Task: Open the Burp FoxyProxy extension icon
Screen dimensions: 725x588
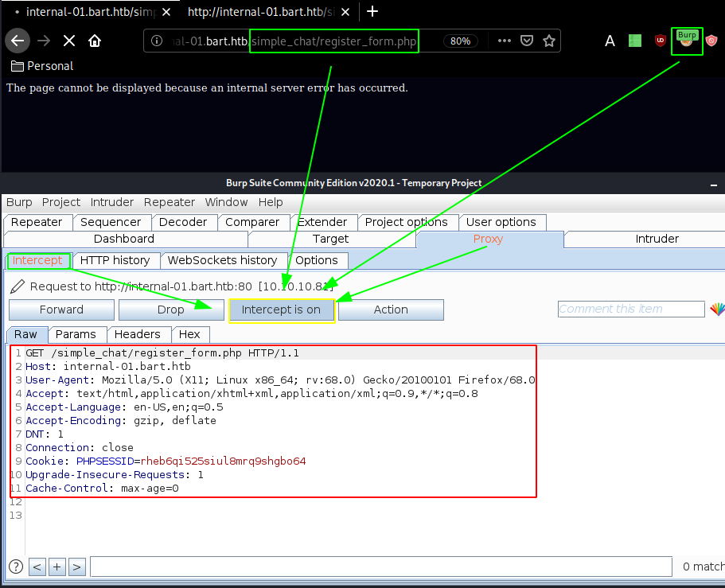Action: 687,41
